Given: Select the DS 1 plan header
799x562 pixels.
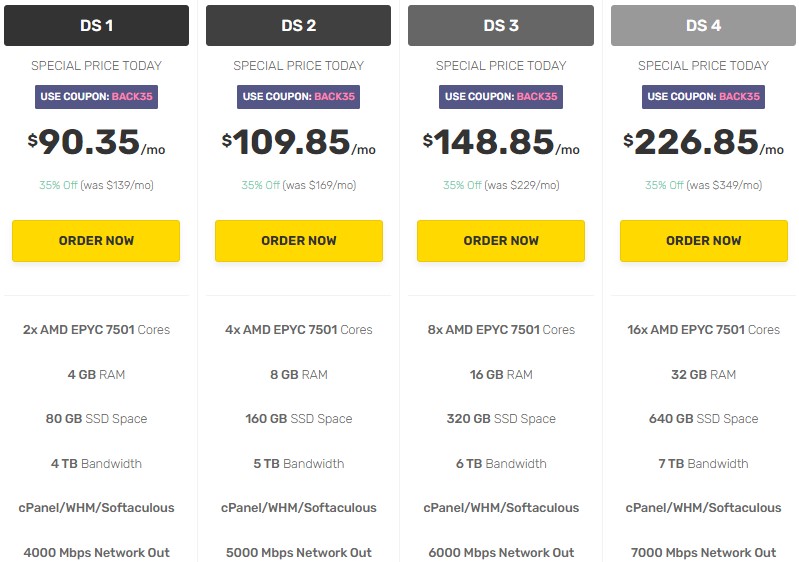Looking at the screenshot, I should [x=96, y=26].
